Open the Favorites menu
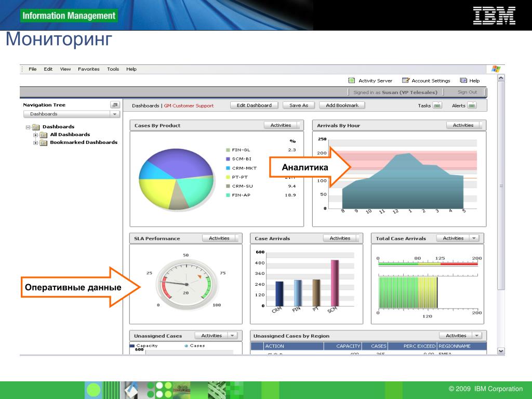Image resolution: width=532 pixels, height=399 pixels. (88, 69)
